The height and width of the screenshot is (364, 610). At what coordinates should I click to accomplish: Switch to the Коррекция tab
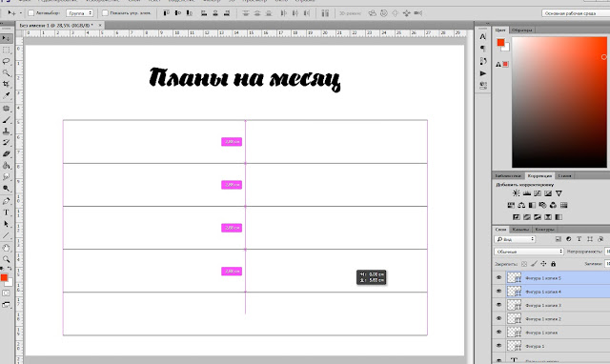(x=539, y=175)
